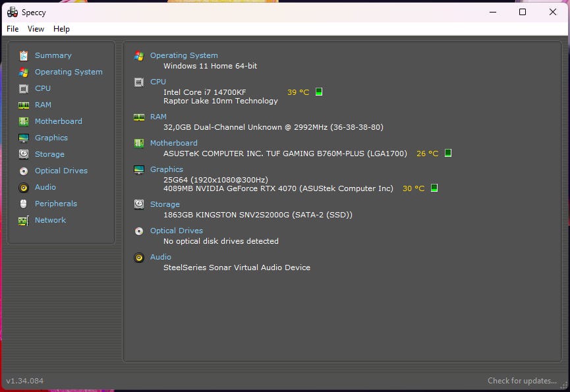Image resolution: width=570 pixels, height=392 pixels.
Task: Click the green GPU temperature indicator icon
Action: (434, 188)
